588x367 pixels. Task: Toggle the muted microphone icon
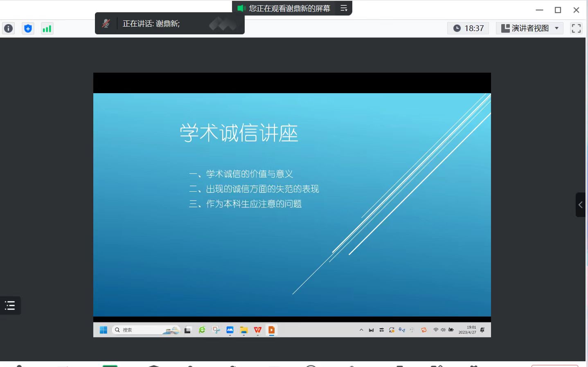[106, 24]
